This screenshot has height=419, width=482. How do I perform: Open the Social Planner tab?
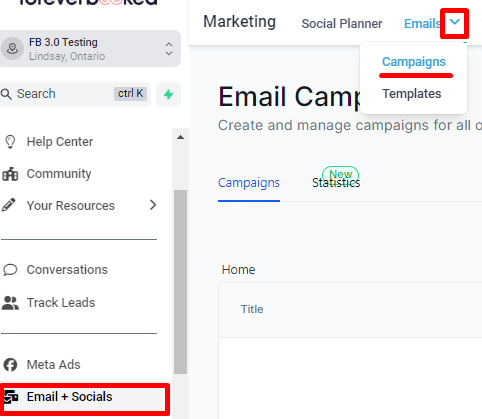[342, 24]
